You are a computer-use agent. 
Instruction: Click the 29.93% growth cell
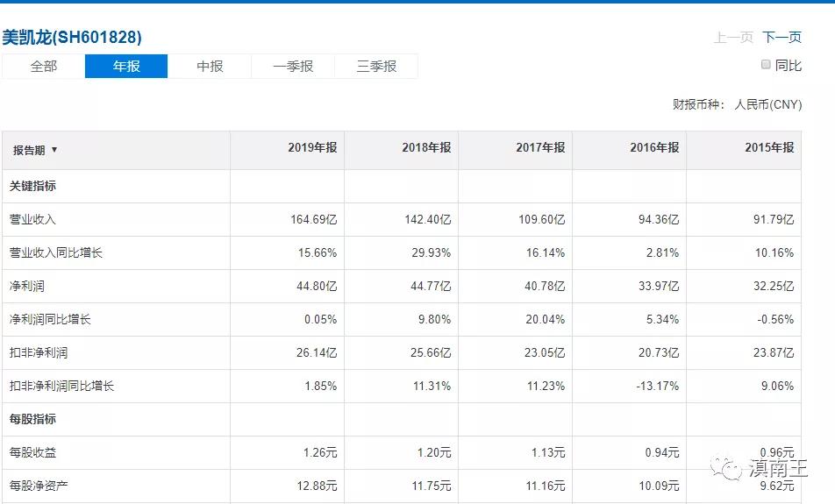click(432, 252)
